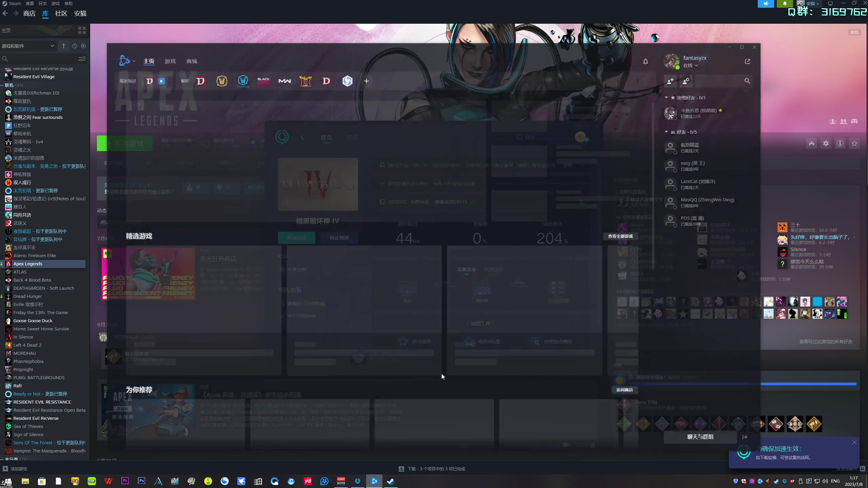Open Steam 社区 tab

click(x=61, y=13)
